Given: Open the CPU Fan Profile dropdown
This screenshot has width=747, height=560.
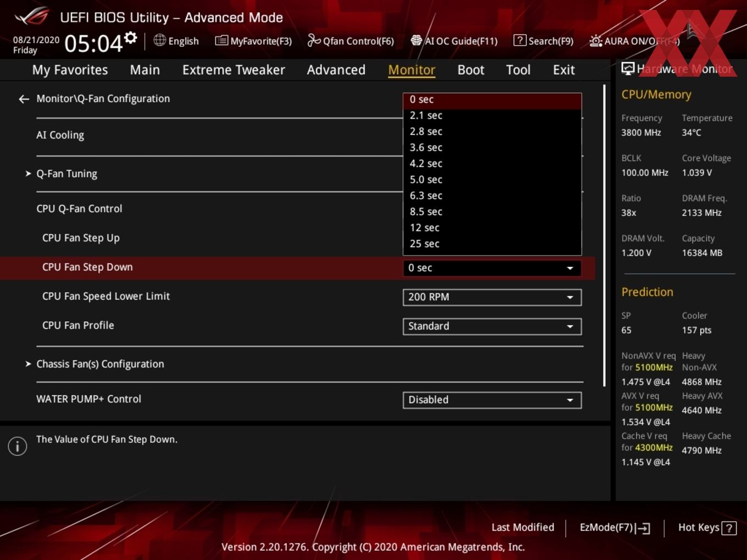Looking at the screenshot, I should [x=492, y=326].
